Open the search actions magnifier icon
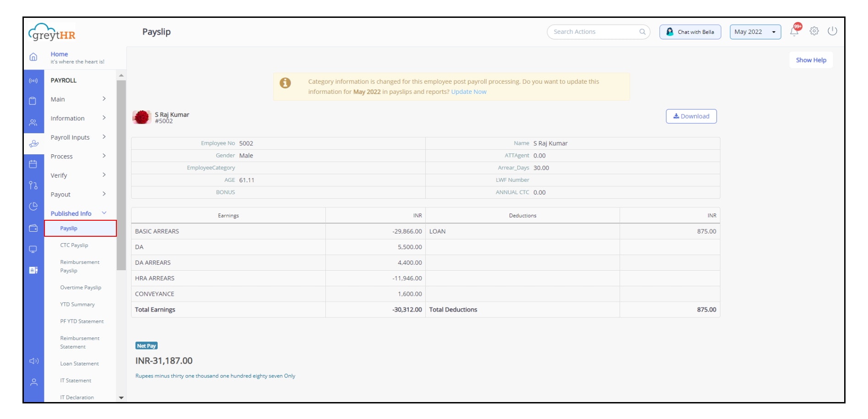This screenshot has width=868, height=419. [643, 32]
